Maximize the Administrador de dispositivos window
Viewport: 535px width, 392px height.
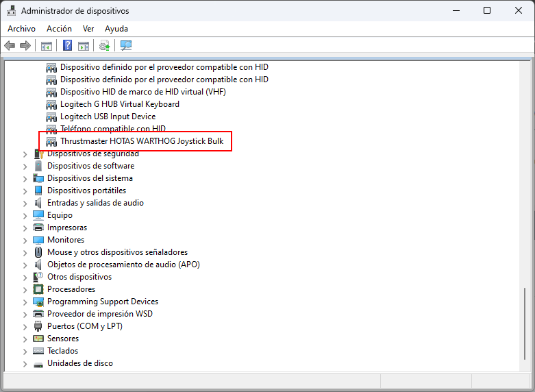pos(487,10)
